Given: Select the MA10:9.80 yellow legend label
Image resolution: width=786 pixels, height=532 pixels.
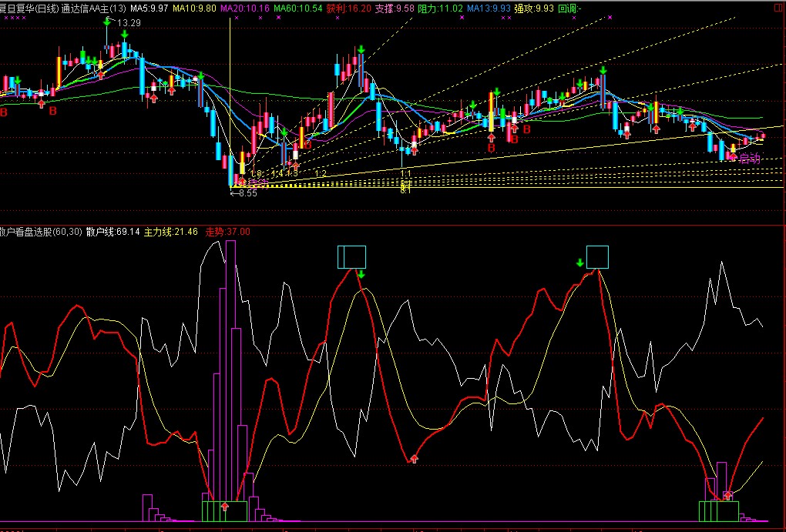Looking at the screenshot, I should point(194,8).
